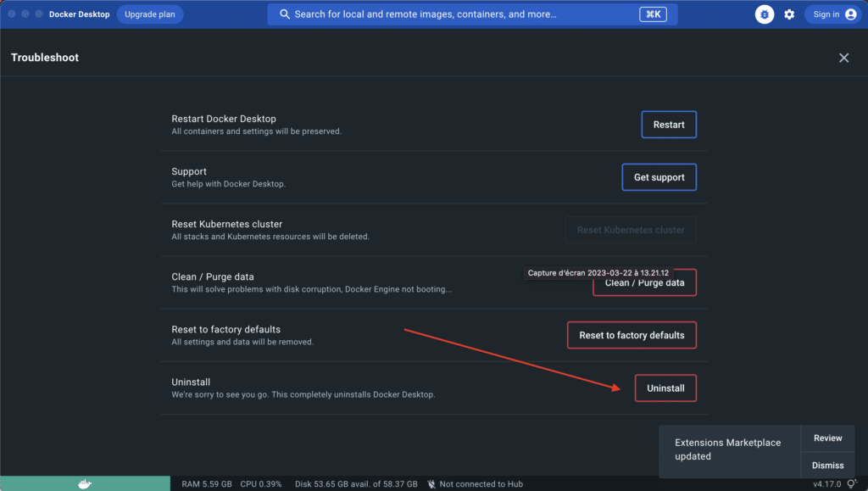Click Review on the Extensions Marketplace notification
The height and width of the screenshot is (491, 868).
pos(827,438)
